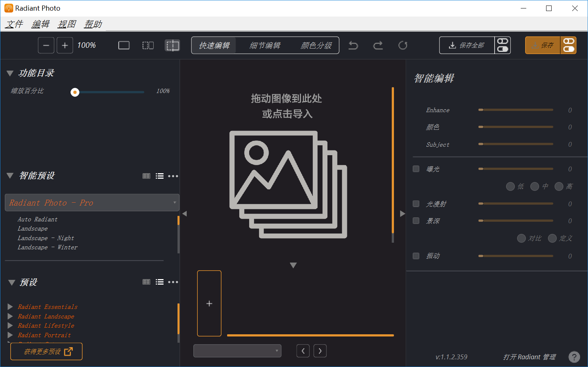588x367 pixels.
Task: Open the 视图 menu
Action: coord(67,24)
